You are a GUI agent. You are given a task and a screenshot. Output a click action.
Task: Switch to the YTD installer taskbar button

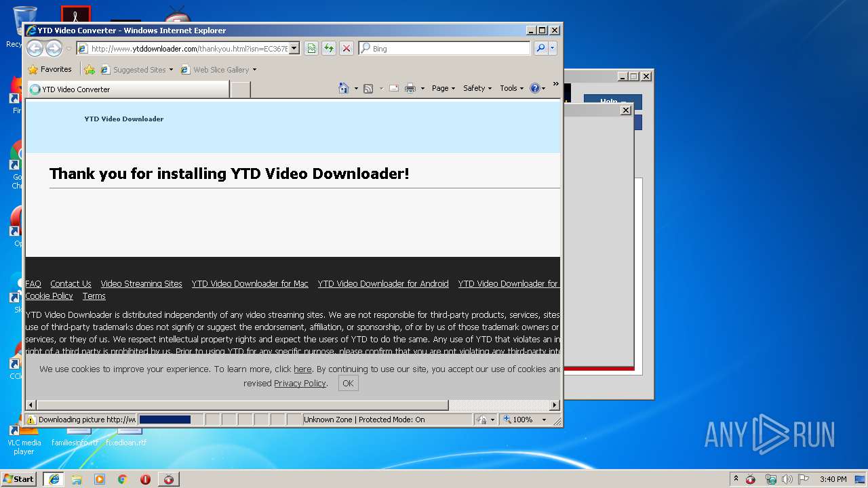pyautogui.click(x=168, y=479)
